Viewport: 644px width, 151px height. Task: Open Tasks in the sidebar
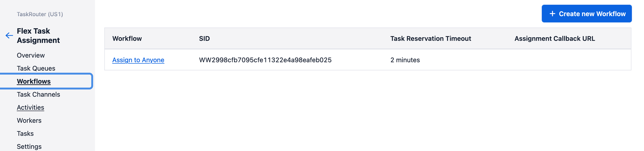pyautogui.click(x=25, y=134)
